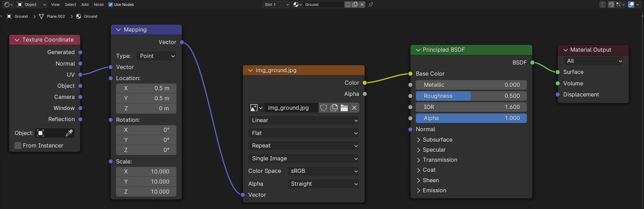This screenshot has height=209, width=644.
Task: Click the eyedropper next to the Object field
Action: coord(69,133)
